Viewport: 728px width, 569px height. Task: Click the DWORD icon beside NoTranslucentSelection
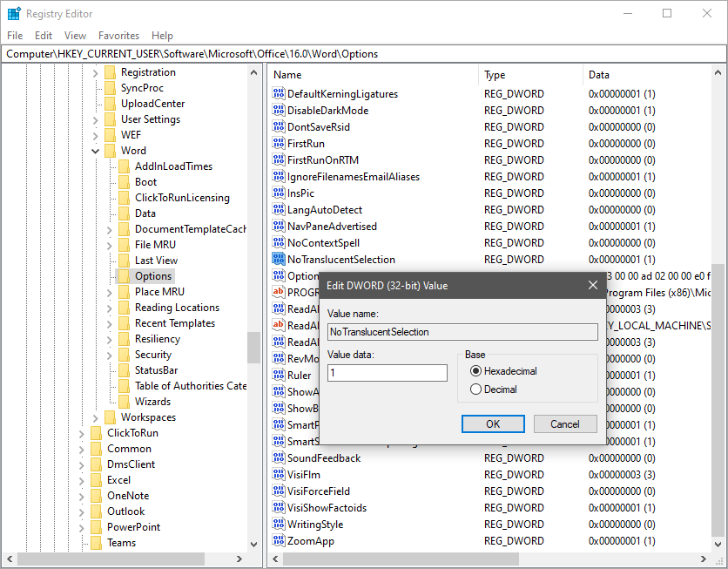point(279,259)
